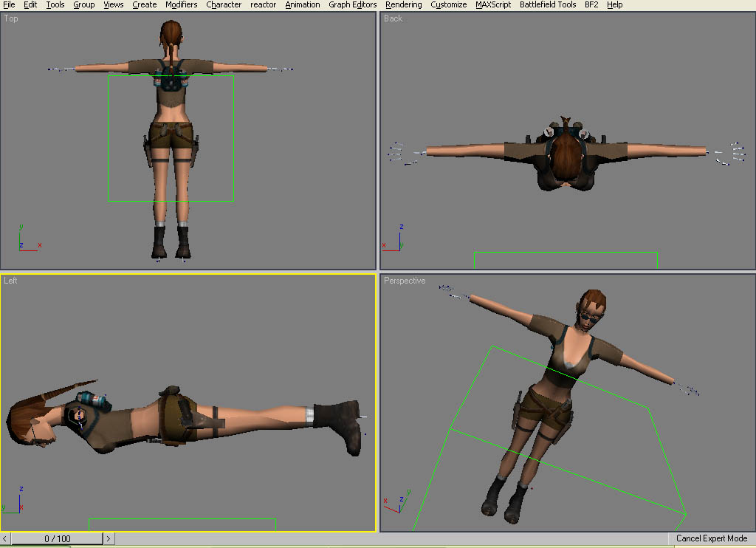Screen dimensions: 756x548
Task: Click the Left viewport label
Action: (10, 280)
